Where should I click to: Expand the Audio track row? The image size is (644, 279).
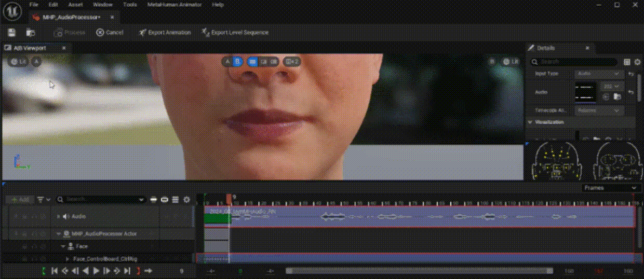point(58,216)
